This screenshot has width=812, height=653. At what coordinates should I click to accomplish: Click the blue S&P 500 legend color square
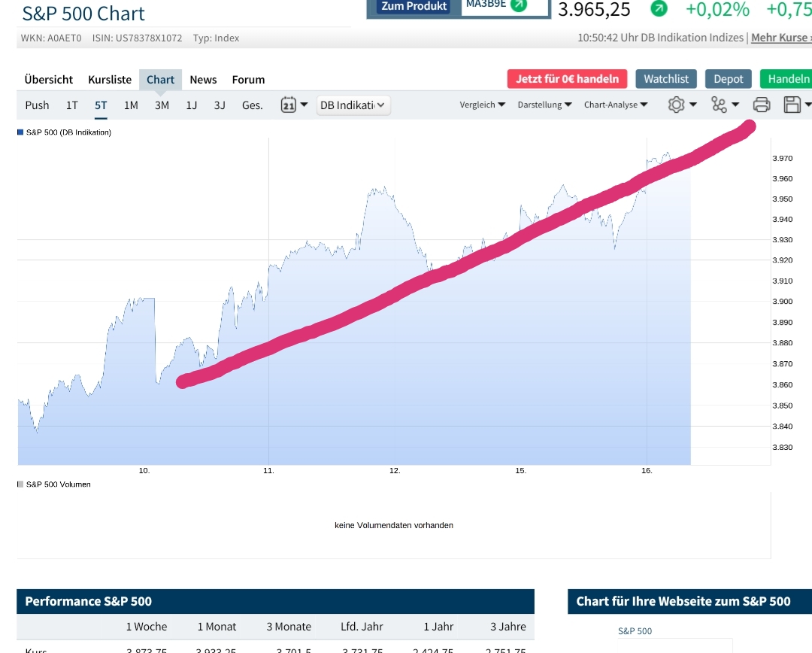tap(20, 131)
